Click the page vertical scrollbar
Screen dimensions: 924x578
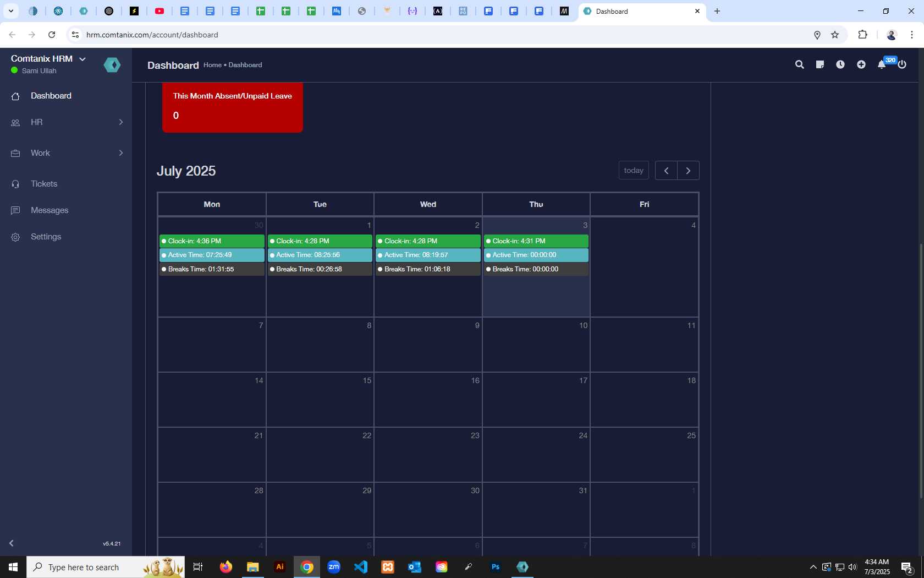point(921,372)
